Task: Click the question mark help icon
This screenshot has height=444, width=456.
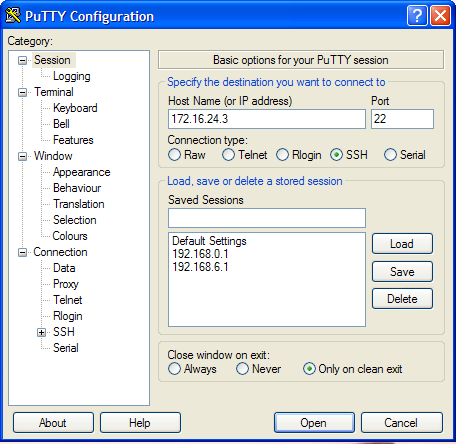Action: 417,16
